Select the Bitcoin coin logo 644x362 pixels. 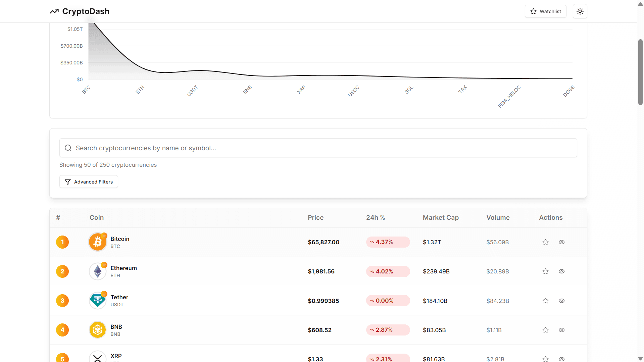pyautogui.click(x=97, y=242)
